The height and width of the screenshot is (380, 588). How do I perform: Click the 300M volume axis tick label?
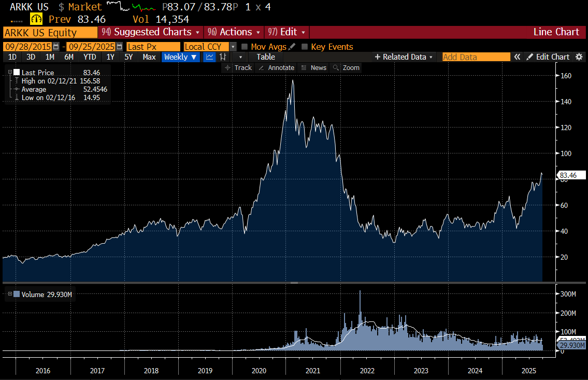point(568,294)
